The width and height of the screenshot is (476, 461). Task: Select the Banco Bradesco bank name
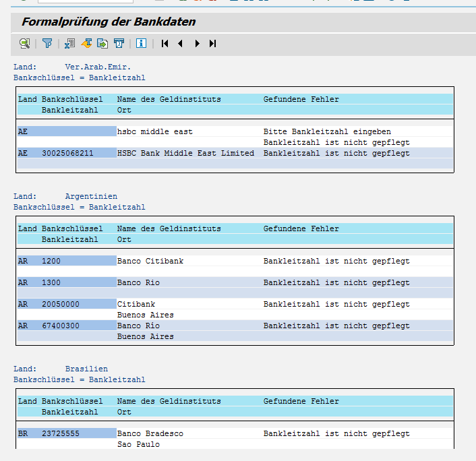[x=150, y=433]
